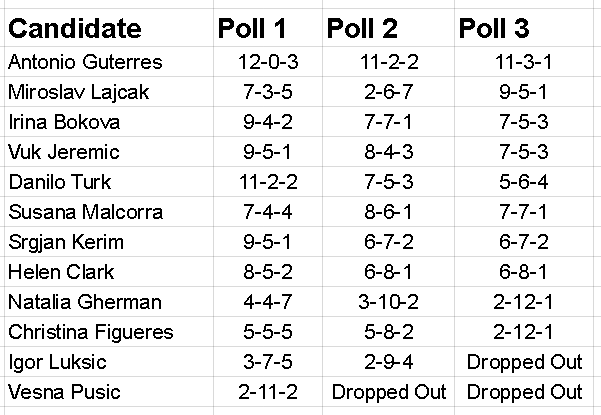Click Danilo Turk's 5-6-4 Poll 3 cell

tap(524, 182)
